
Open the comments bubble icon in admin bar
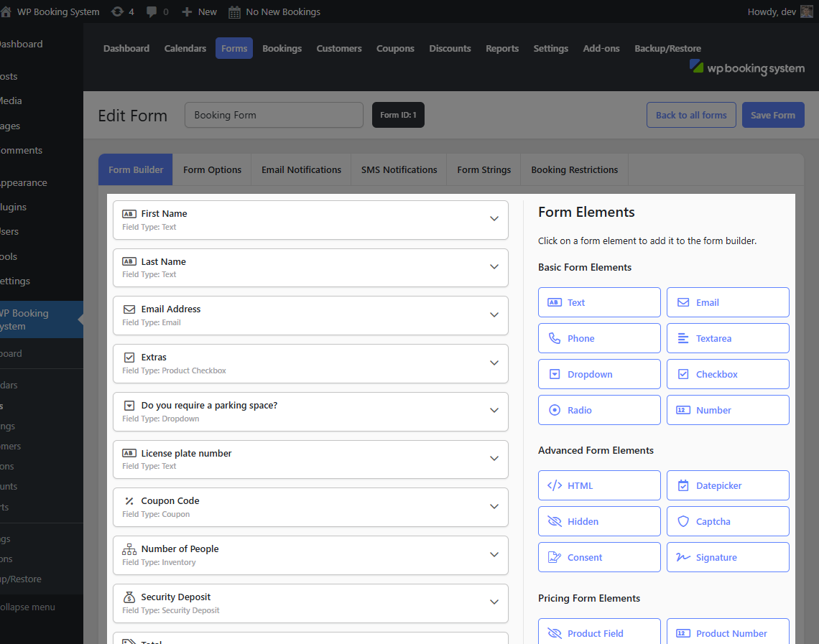click(x=152, y=11)
